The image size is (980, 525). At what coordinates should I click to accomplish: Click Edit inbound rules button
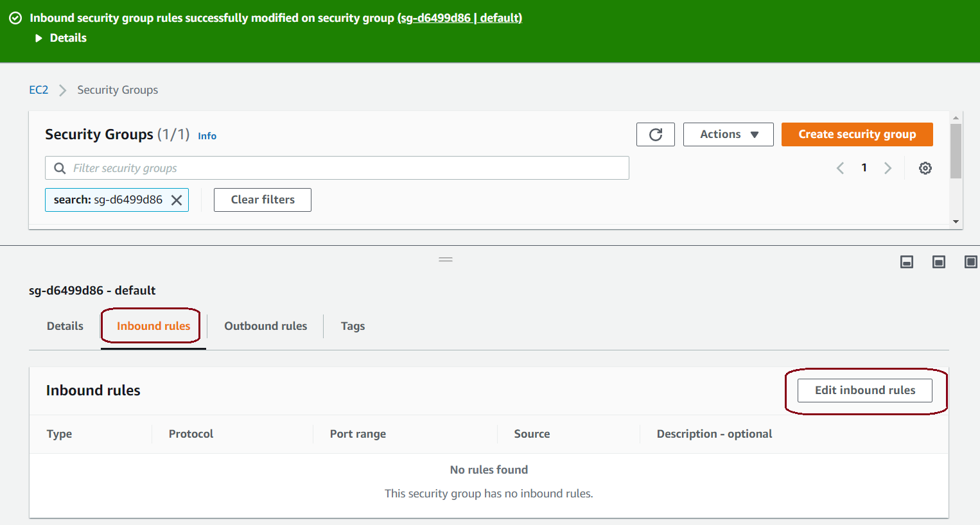point(864,390)
